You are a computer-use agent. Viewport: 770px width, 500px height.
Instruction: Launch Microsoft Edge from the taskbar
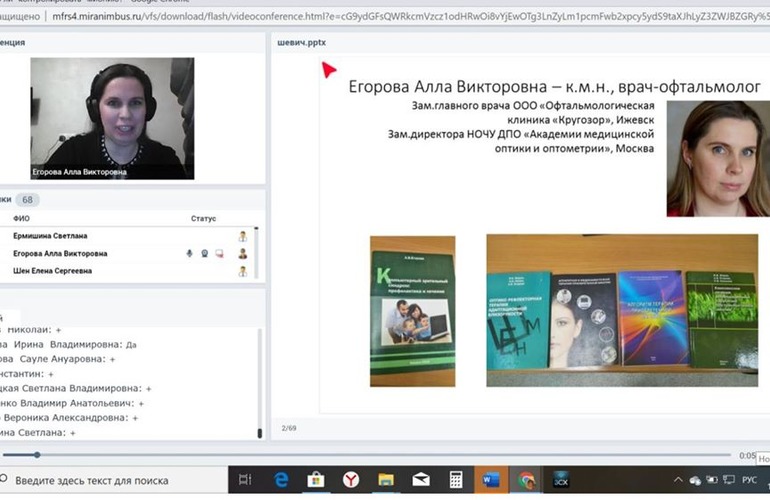point(281,479)
